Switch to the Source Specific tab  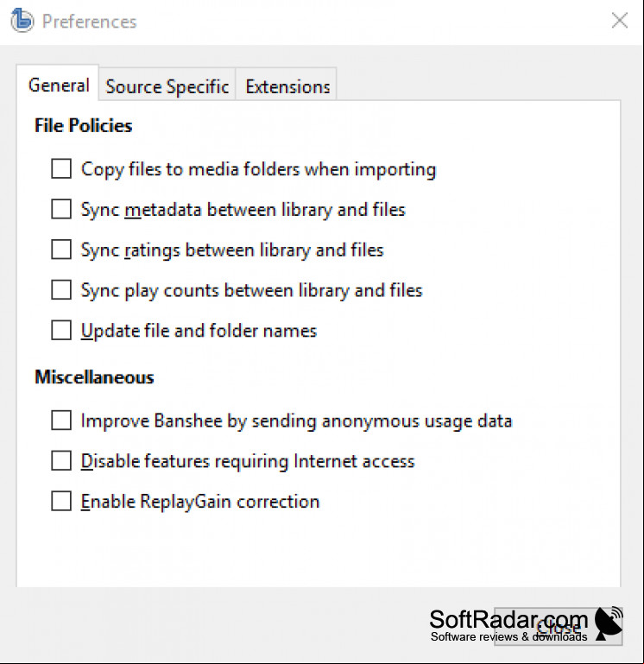167,86
